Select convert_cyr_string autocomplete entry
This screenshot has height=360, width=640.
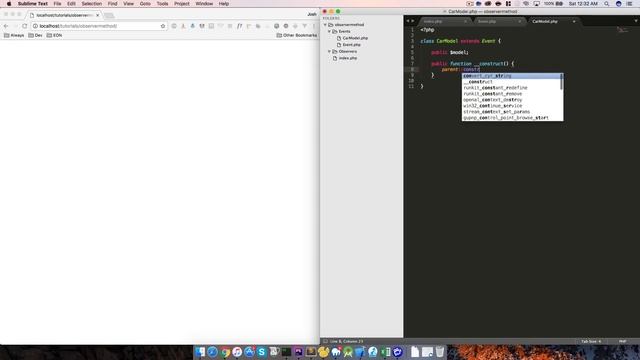tap(512, 76)
